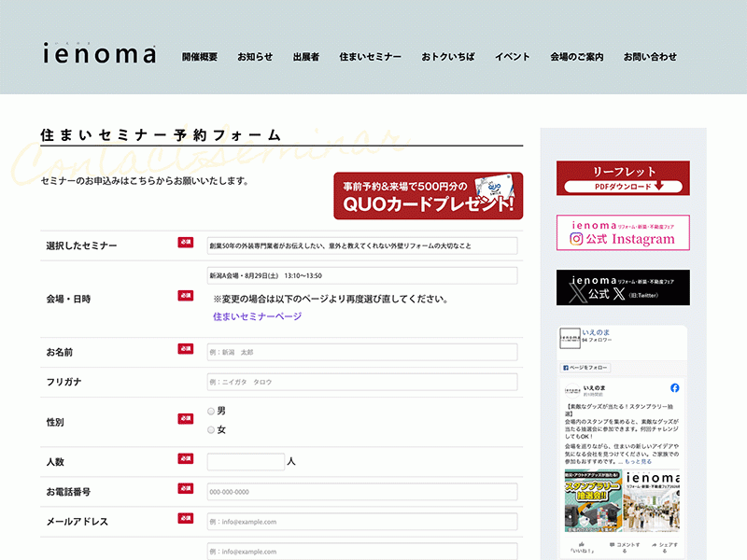747x560 pixels.
Task: Open the スタンプラリー post thumbnail
Action: point(593,500)
